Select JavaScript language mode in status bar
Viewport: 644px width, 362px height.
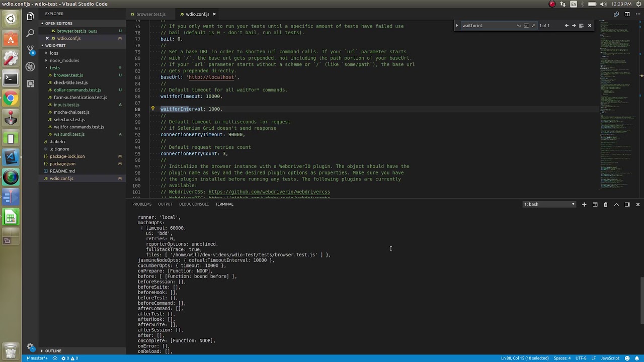[610, 358]
